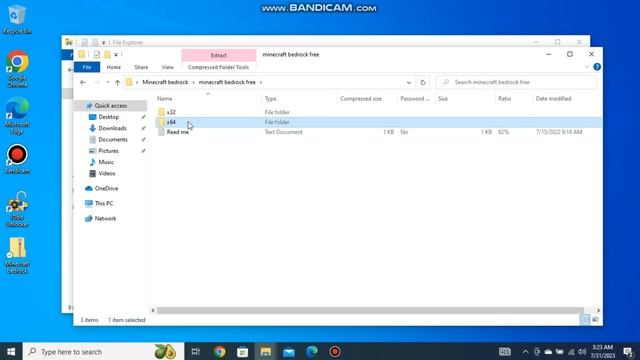Open Videos in navigation pane
The height and width of the screenshot is (360, 640).
tap(107, 173)
